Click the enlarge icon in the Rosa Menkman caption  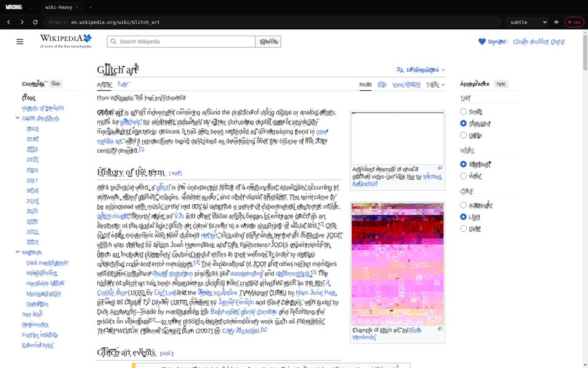[x=440, y=329]
